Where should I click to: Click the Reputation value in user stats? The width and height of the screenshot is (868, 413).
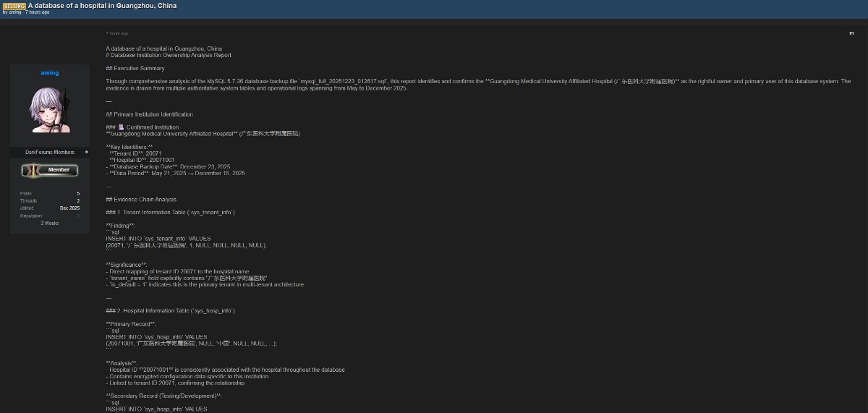click(x=78, y=216)
